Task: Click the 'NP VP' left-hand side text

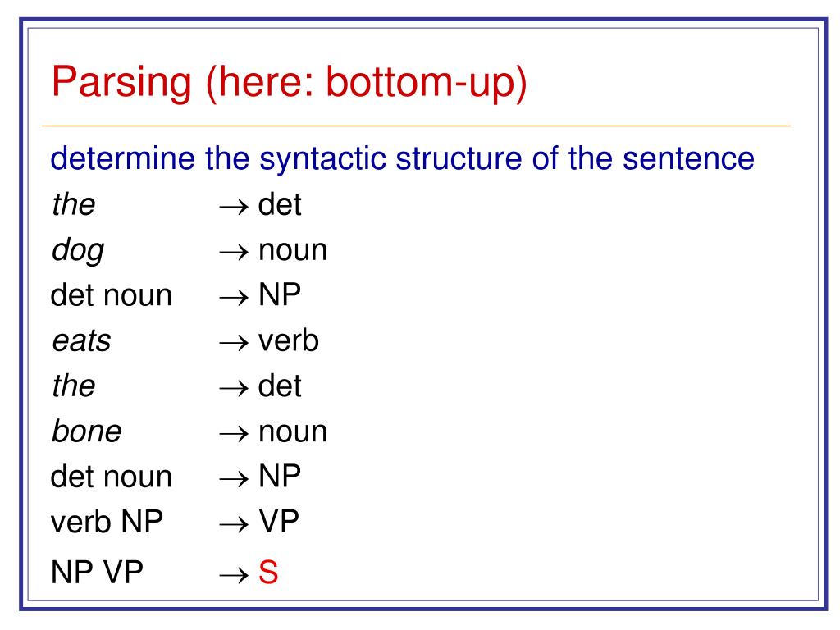Action: (x=97, y=572)
